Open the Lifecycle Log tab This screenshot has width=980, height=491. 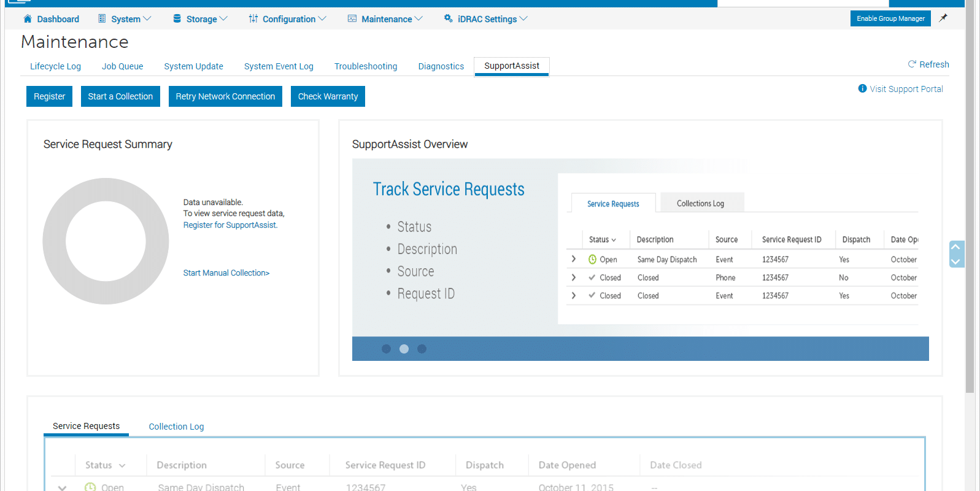click(x=55, y=66)
